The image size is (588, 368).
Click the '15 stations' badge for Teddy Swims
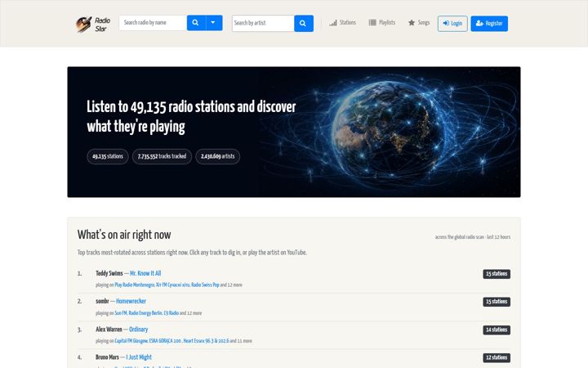pos(497,274)
